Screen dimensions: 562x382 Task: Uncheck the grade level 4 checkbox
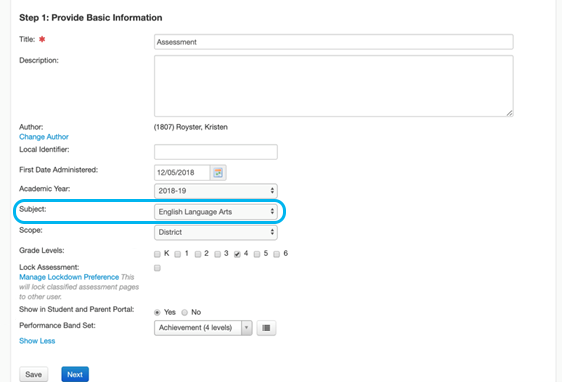click(x=237, y=254)
